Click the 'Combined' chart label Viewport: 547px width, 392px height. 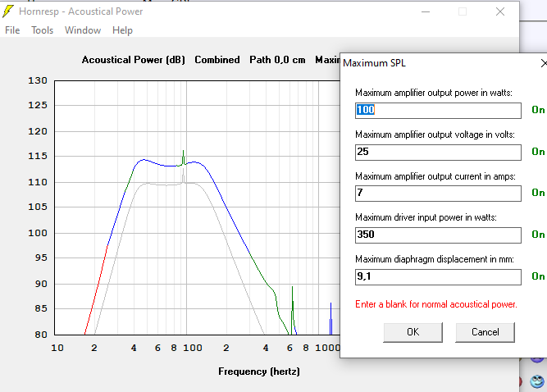click(217, 60)
